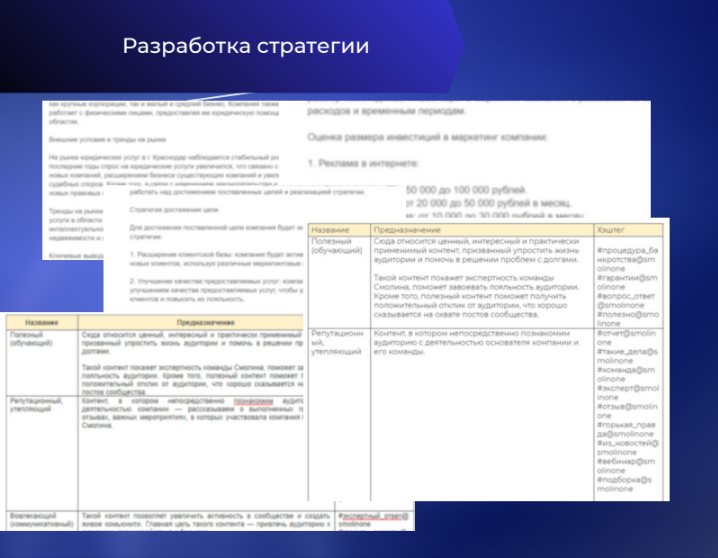Image resolution: width=718 pixels, height=558 pixels.
Task: Click "Вовлекающий (коммуникативный)" table cell
Action: tap(41, 520)
